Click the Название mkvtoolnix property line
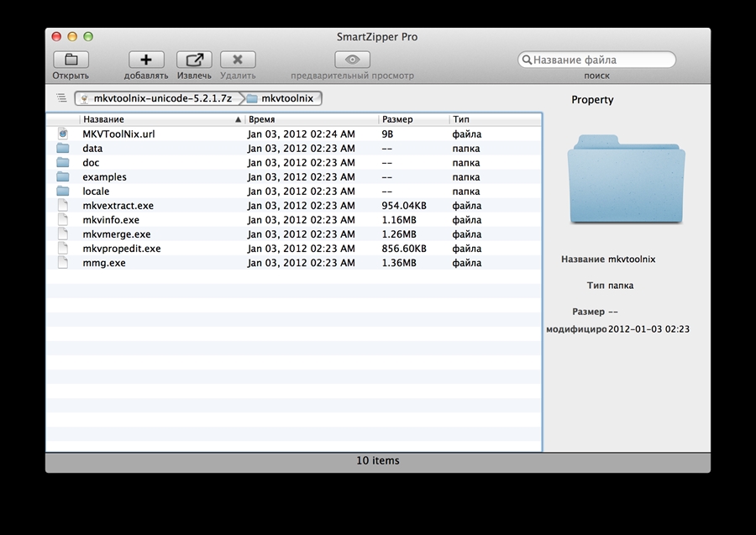756x535 pixels. click(x=608, y=260)
